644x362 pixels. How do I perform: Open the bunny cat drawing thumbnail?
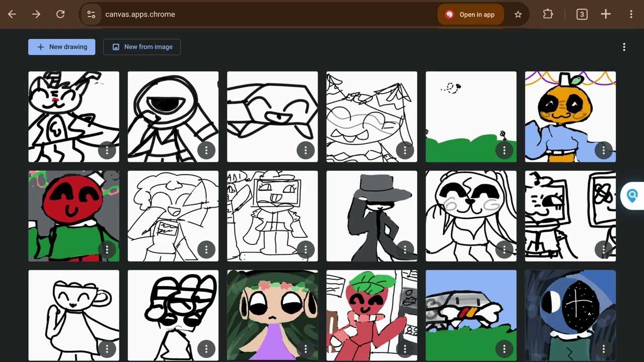[x=73, y=117]
